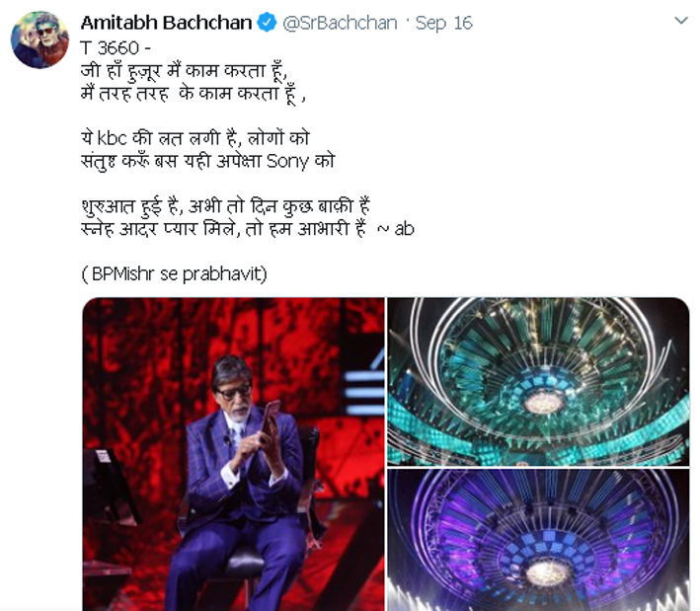This screenshot has height=611, width=700.
Task: Click the word 'Sony' in the tweet
Action: pyautogui.click(x=287, y=162)
